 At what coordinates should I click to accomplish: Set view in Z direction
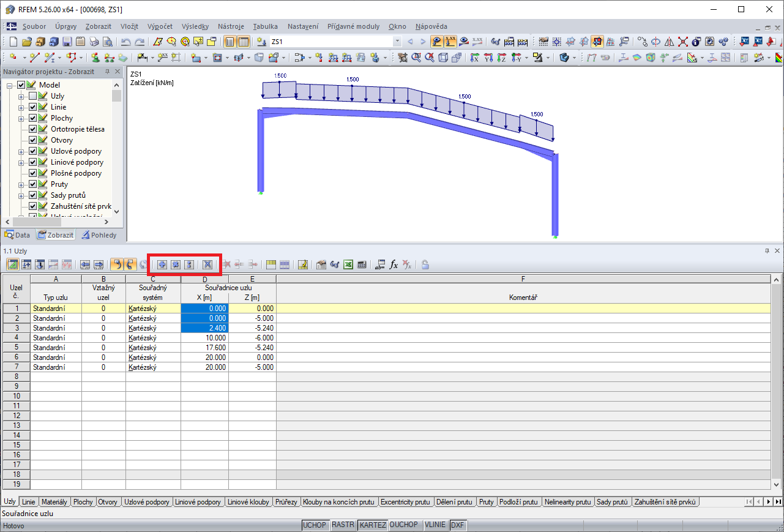click(x=502, y=58)
